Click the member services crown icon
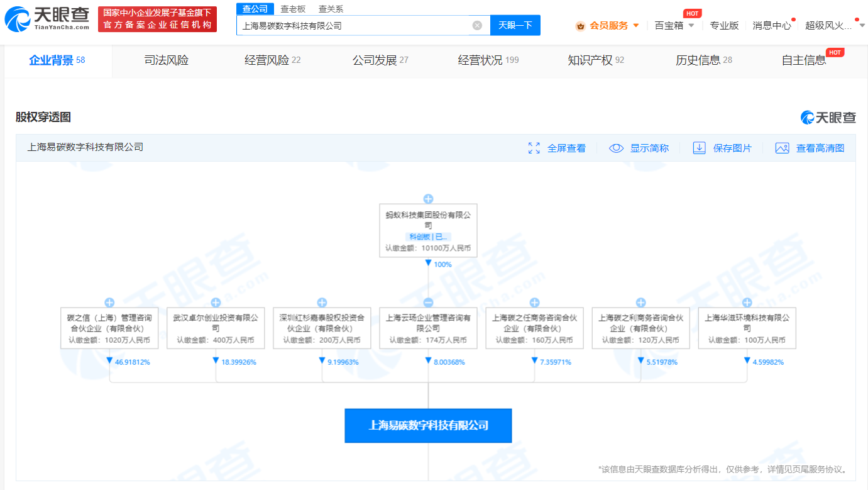The image size is (868, 490). (580, 26)
